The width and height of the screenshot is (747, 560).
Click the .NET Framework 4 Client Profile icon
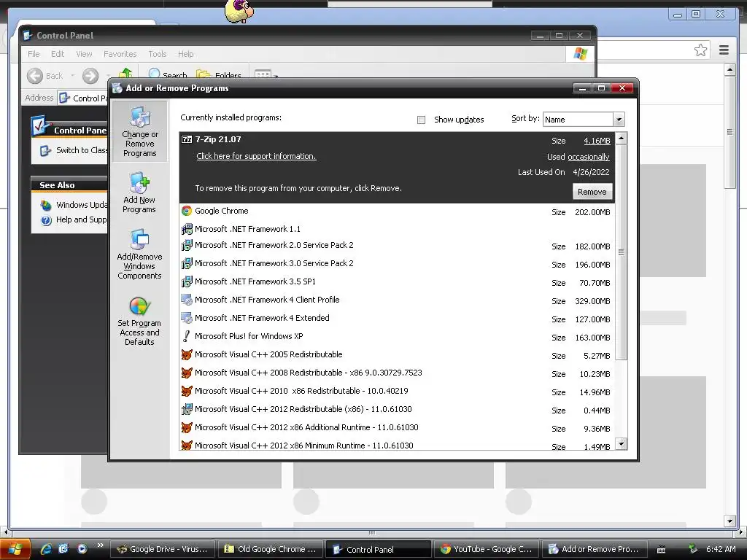click(x=187, y=300)
